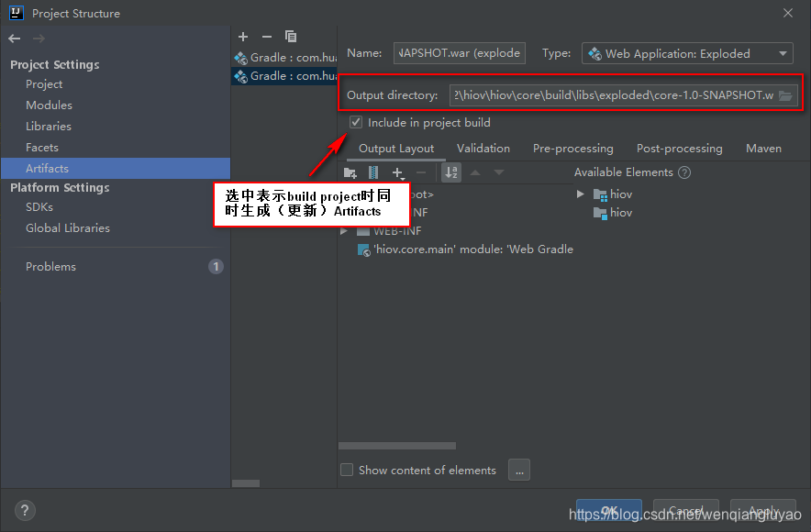Go back with the left arrow
The height and width of the screenshot is (532, 811).
15,39
